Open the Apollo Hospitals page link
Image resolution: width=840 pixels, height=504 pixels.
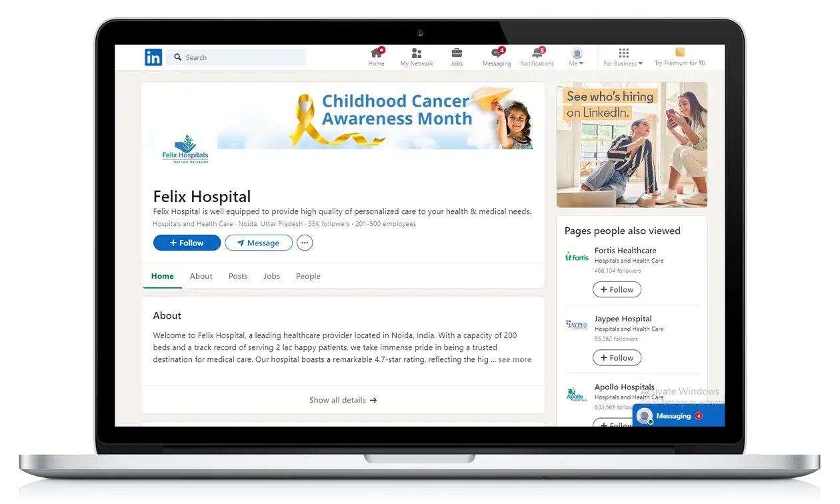(x=625, y=387)
